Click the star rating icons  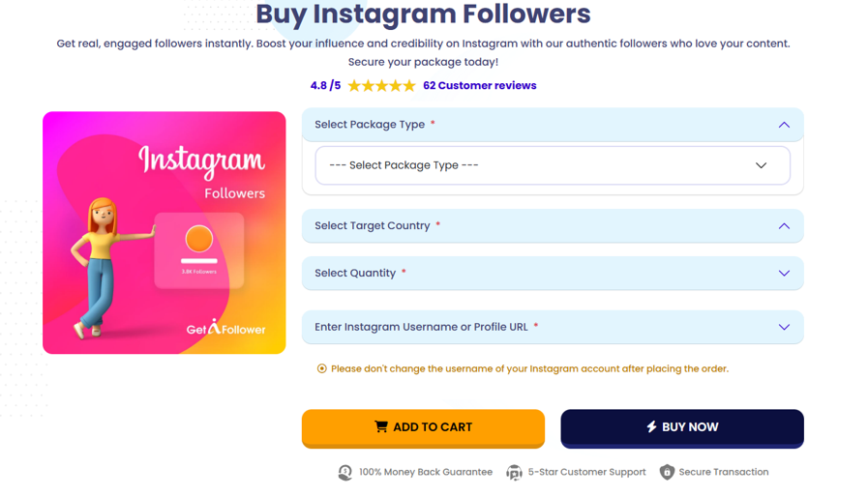tap(381, 86)
